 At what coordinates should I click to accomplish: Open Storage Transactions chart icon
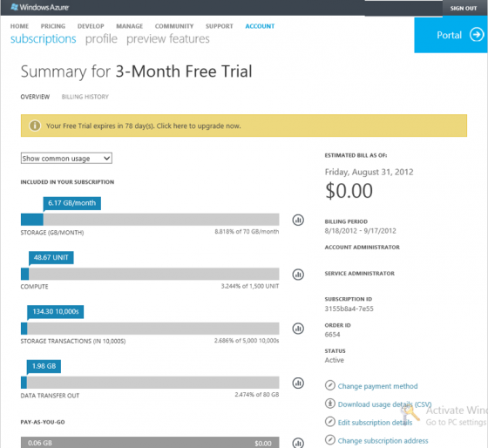point(298,329)
